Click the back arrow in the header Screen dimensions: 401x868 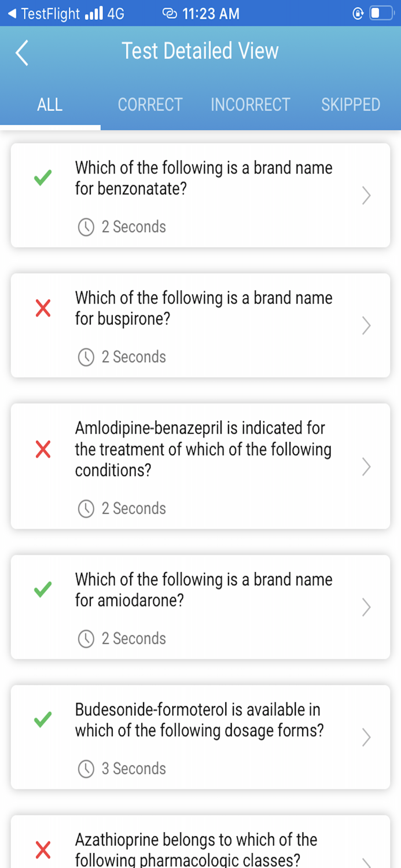[x=21, y=52]
